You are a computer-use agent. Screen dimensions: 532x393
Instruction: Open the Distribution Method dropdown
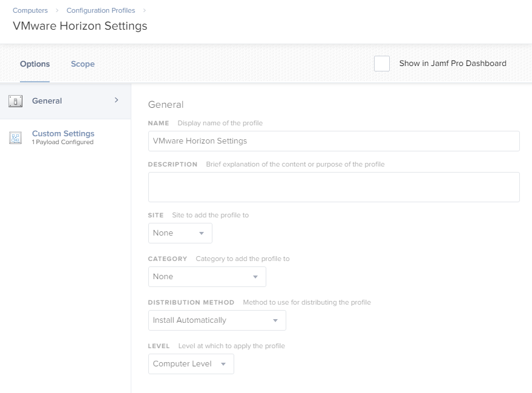[x=217, y=320]
